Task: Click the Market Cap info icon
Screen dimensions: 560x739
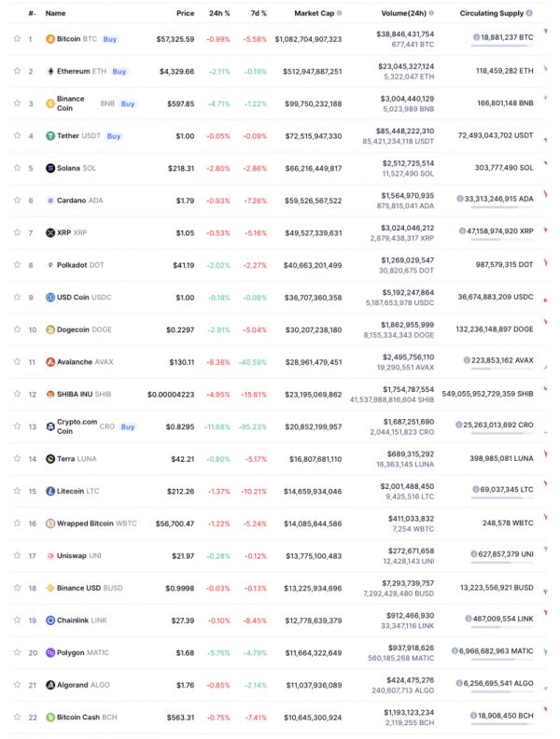Action: (x=338, y=14)
